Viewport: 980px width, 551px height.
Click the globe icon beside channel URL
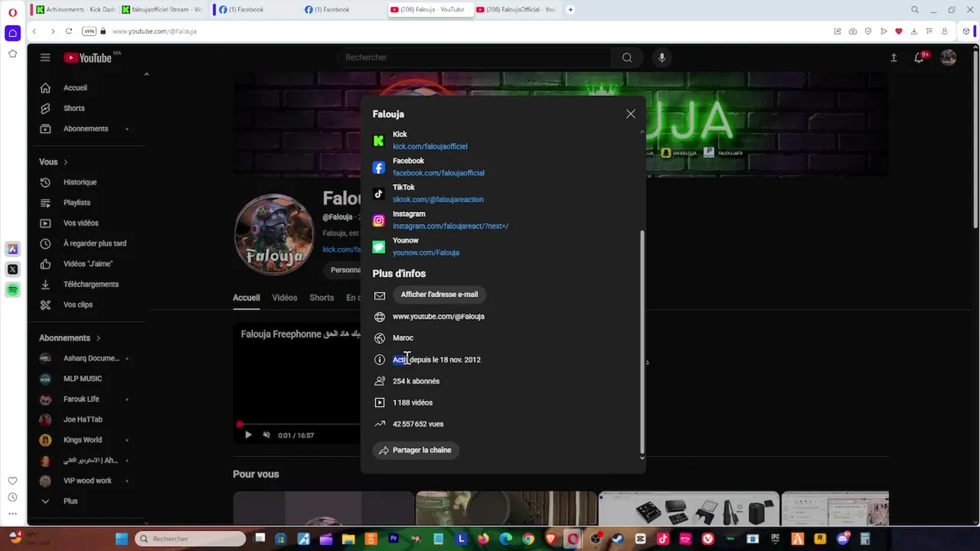[x=380, y=317]
